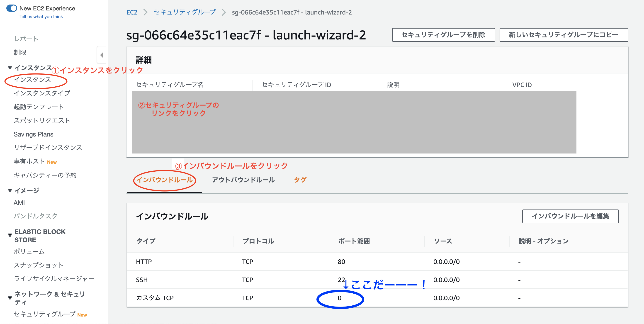
Task: Open インスタンスタイプ in the sidebar
Action: tap(42, 93)
